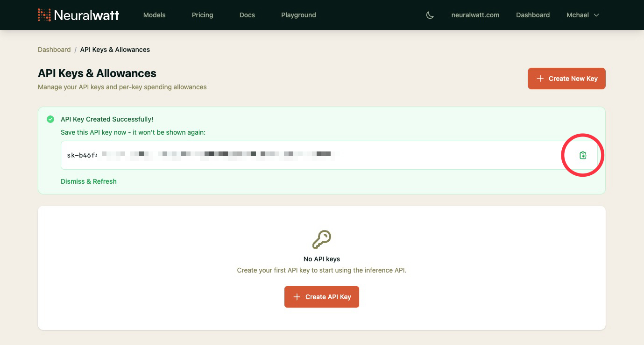Screen dimensions: 644x345
Task: Open the Playground page
Action: 298,15
